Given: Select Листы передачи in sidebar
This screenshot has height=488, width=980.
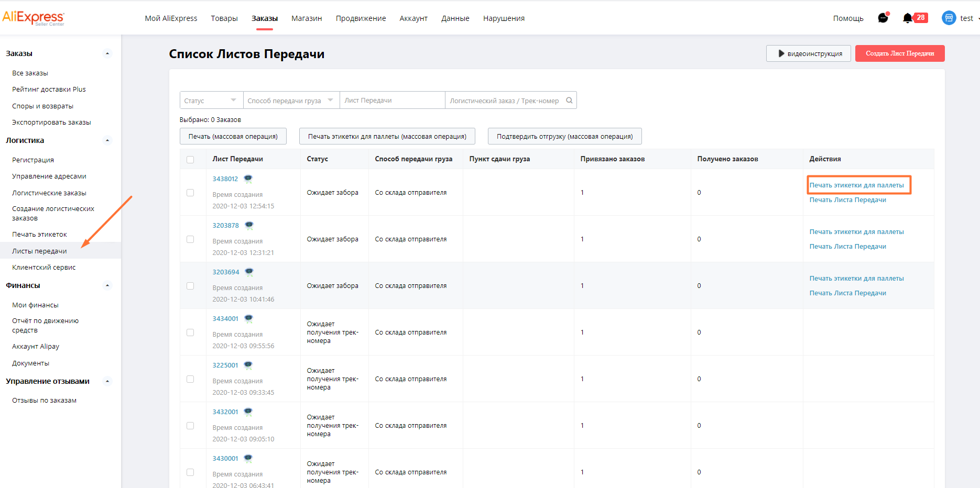Looking at the screenshot, I should click(x=39, y=251).
